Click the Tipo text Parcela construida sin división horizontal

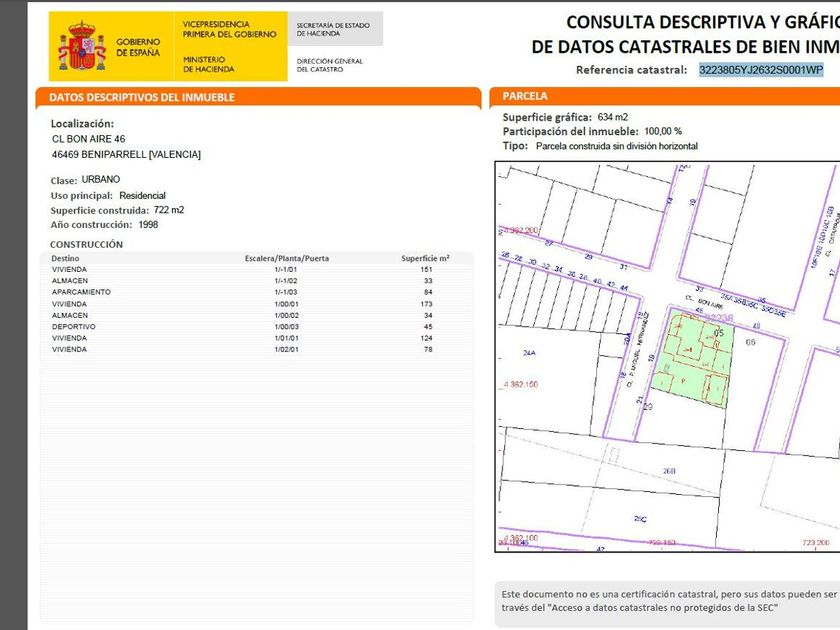click(617, 146)
